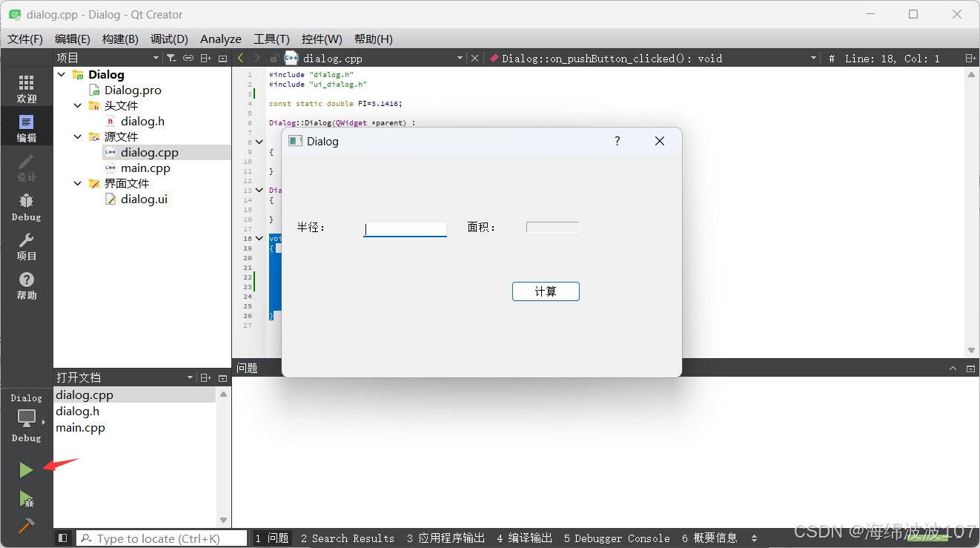
Task: Show the 6 概要信息 pane
Action: pyautogui.click(x=709, y=538)
